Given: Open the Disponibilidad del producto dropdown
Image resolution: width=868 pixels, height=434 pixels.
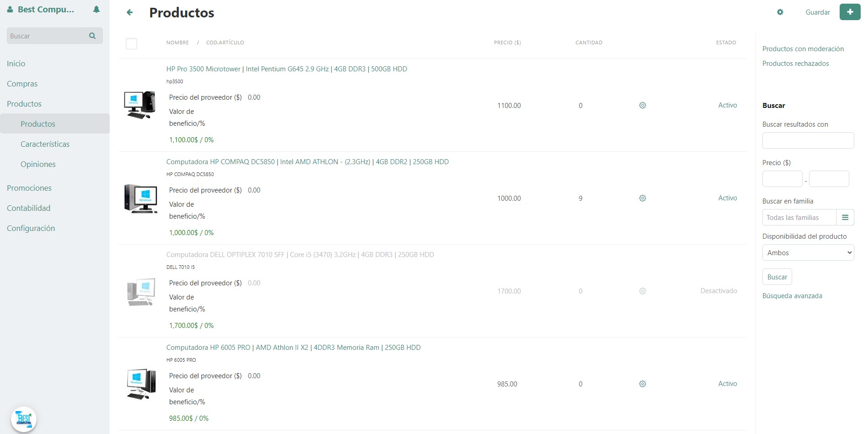Looking at the screenshot, I should [x=808, y=253].
